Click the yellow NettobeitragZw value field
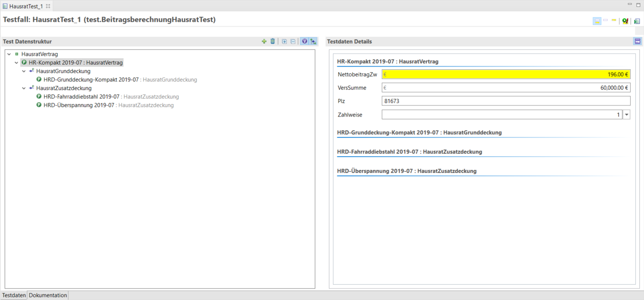Screen dimensions: 644x300 [x=506, y=74]
